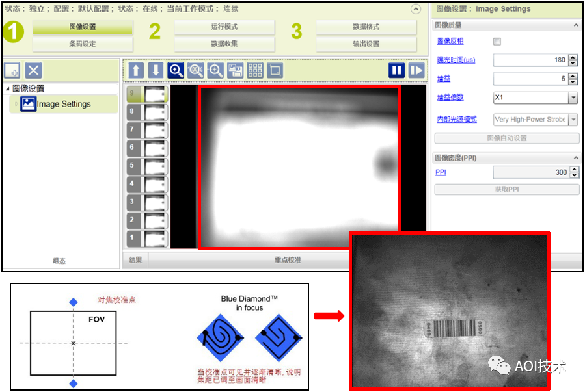Pause the live image acquisition
585x392 pixels.
coord(396,70)
